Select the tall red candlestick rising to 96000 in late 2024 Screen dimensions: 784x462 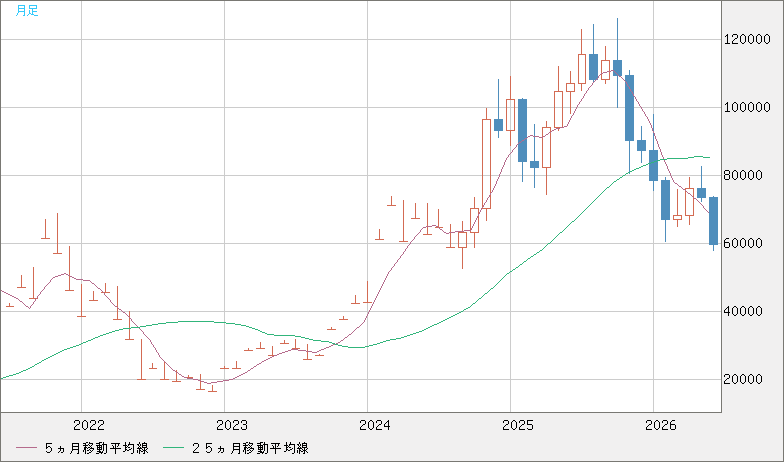pyautogui.click(x=486, y=164)
